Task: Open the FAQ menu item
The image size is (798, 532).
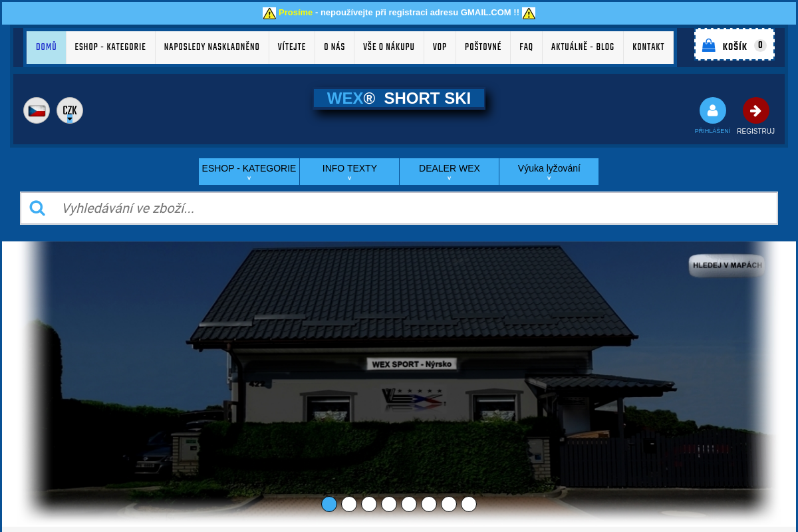Action: pos(526,47)
